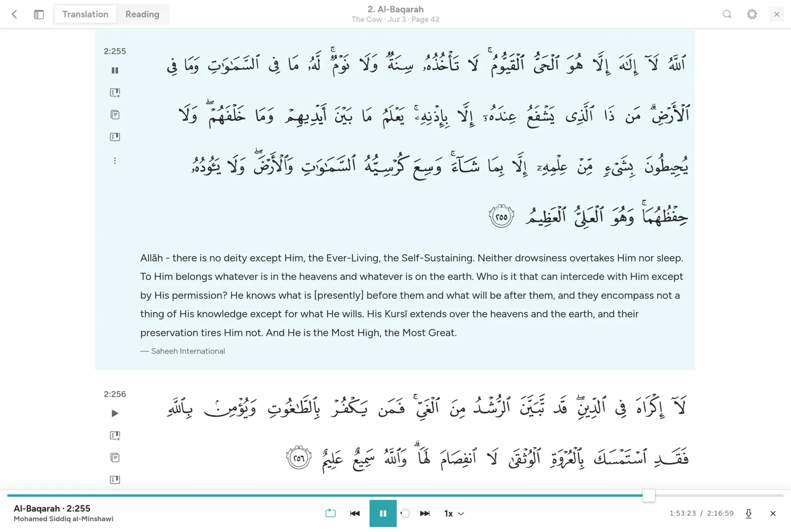Screen dimensions: 791x532
Task: Toggle the repeat loop icon in player
Action: tap(331, 513)
